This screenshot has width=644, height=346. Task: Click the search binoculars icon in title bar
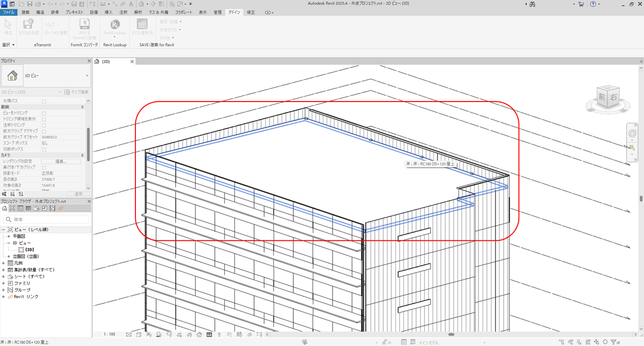(532, 4)
